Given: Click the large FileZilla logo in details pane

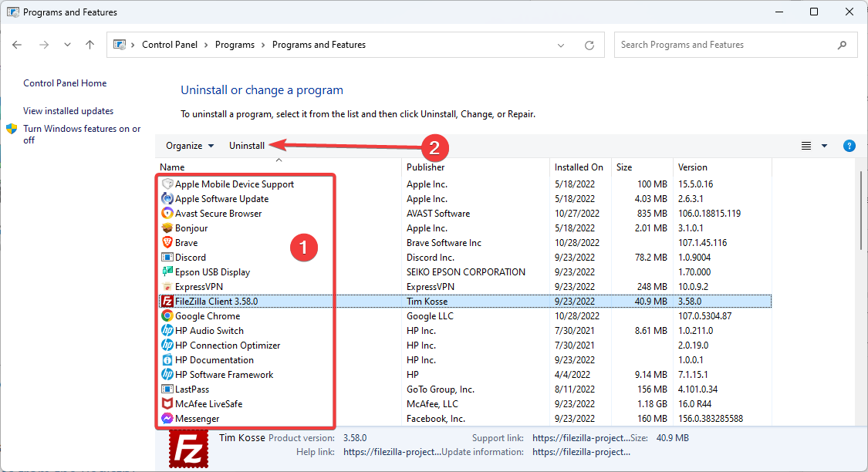Looking at the screenshot, I should point(189,449).
